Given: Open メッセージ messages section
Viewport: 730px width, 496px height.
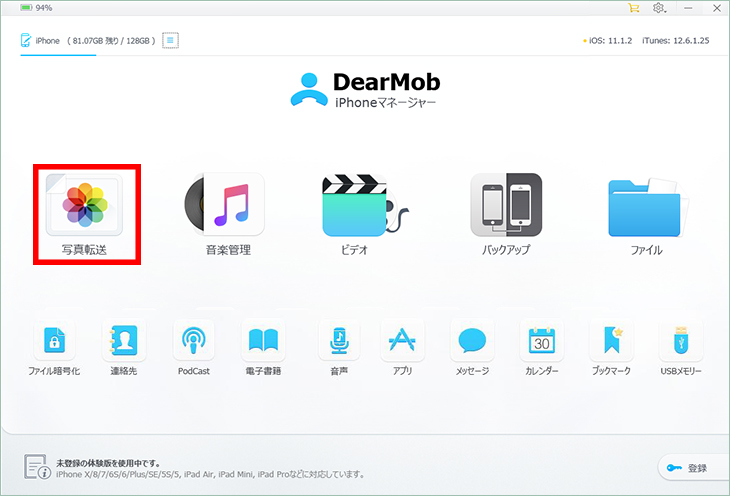Looking at the screenshot, I should point(472,347).
